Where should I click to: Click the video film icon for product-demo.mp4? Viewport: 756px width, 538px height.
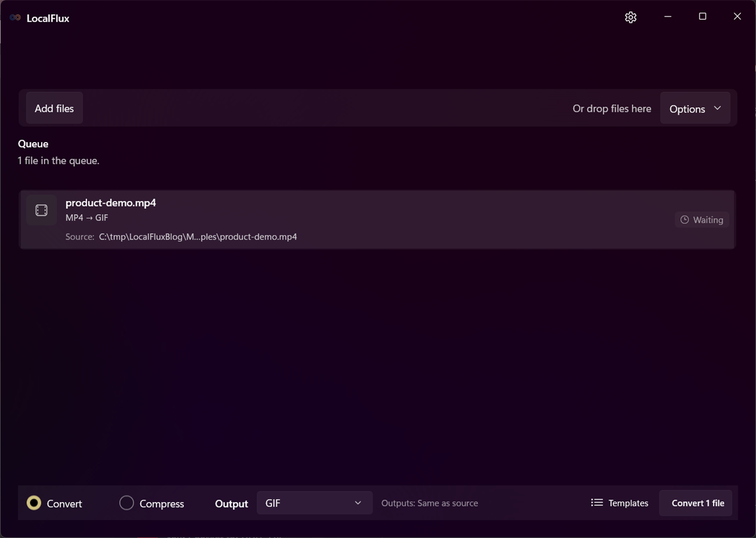[x=41, y=210]
